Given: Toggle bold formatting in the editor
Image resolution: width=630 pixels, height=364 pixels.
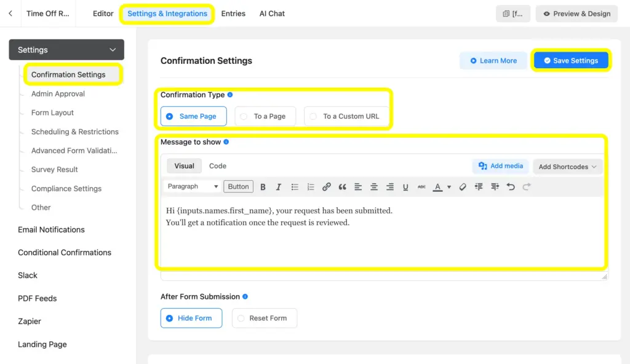Looking at the screenshot, I should (263, 187).
